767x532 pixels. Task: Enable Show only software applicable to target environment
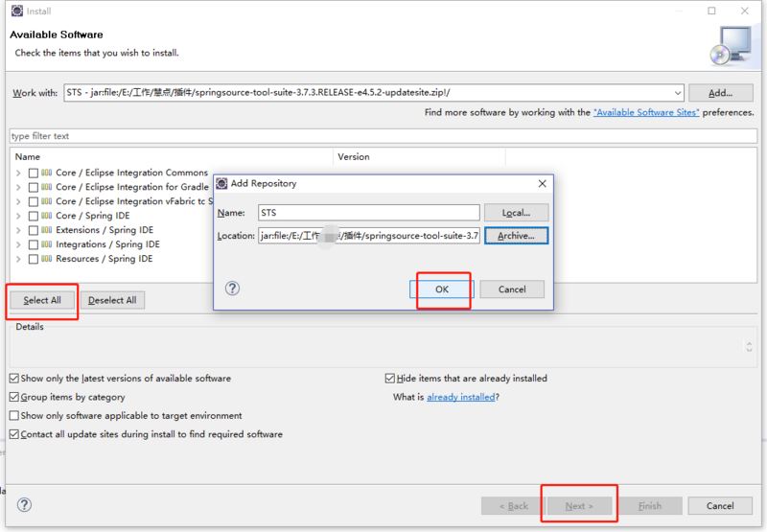click(x=14, y=416)
